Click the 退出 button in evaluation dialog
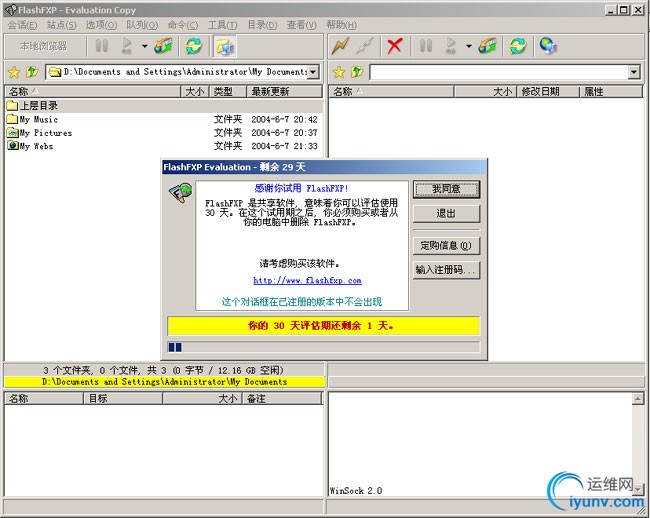The height and width of the screenshot is (518, 650). [446, 213]
